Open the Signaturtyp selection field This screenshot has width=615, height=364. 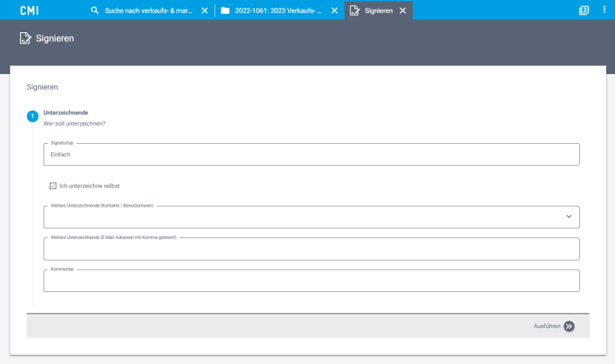pyautogui.click(x=311, y=154)
